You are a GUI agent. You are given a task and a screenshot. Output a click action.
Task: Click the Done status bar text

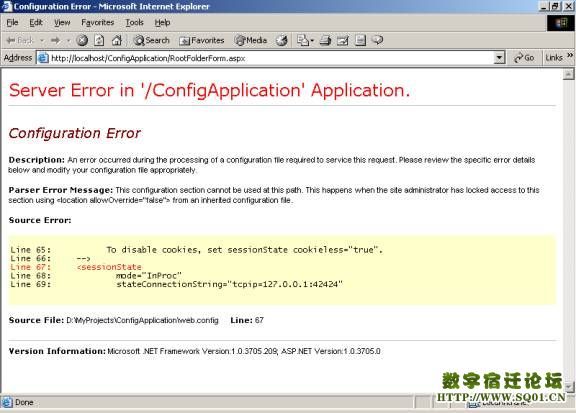[x=24, y=402]
